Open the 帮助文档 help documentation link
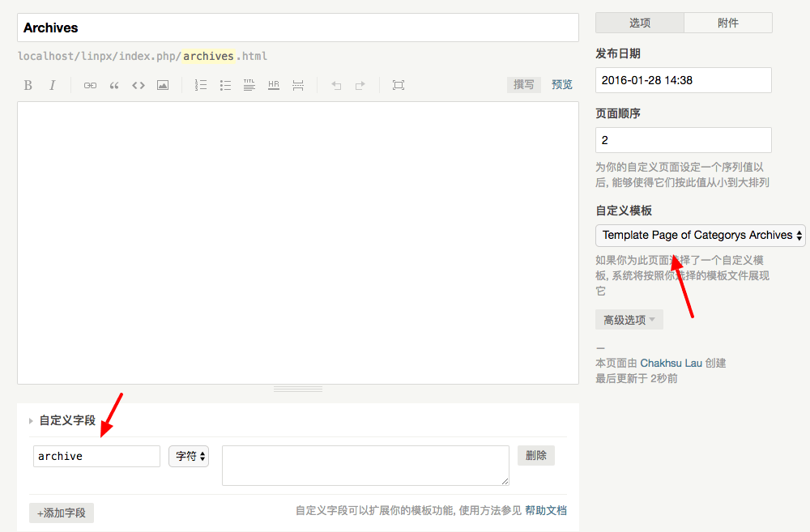Viewport: 810px width, 532px height. click(x=546, y=509)
